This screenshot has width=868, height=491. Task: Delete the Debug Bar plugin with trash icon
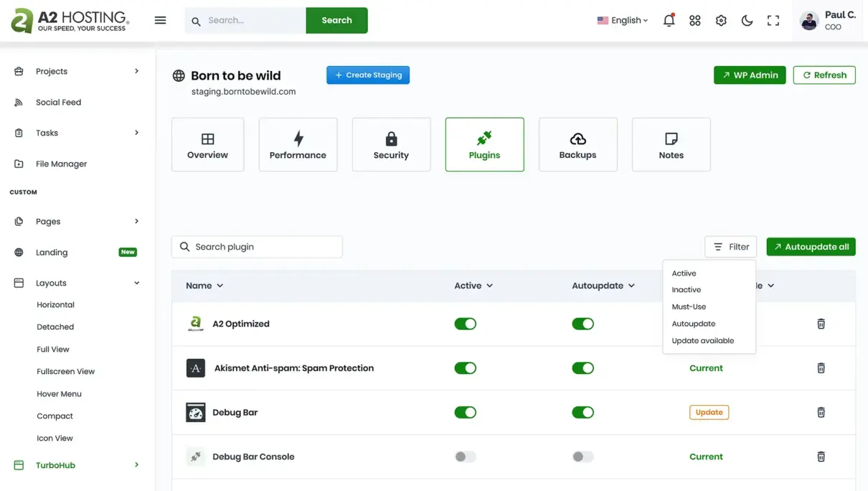[x=821, y=413]
